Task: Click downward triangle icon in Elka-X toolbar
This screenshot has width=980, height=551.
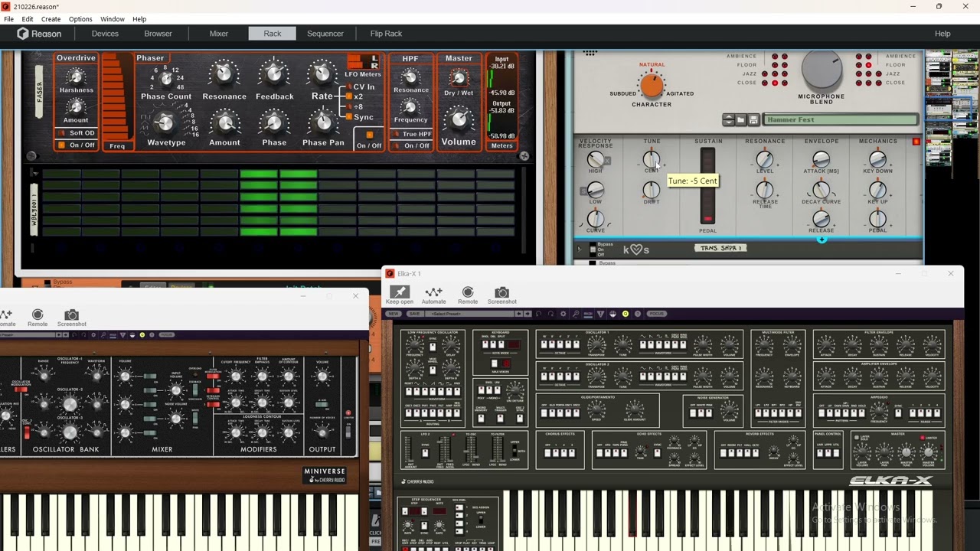Action: 600,314
